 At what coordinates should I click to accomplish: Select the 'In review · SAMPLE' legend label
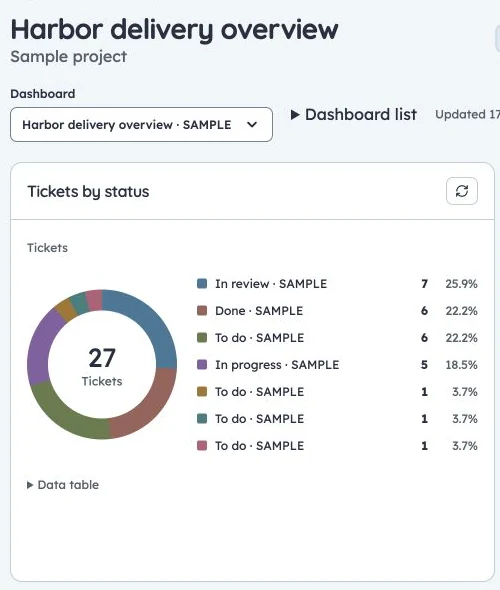(x=271, y=284)
